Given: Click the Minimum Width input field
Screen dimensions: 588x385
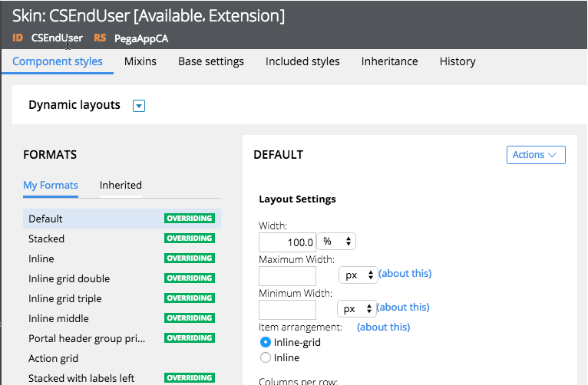Looking at the screenshot, I should [x=287, y=310].
